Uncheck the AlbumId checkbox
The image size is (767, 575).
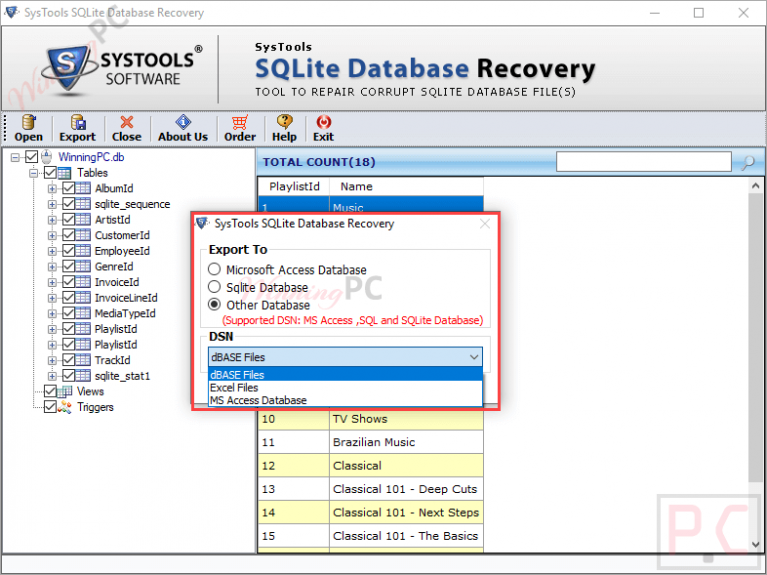(68, 188)
